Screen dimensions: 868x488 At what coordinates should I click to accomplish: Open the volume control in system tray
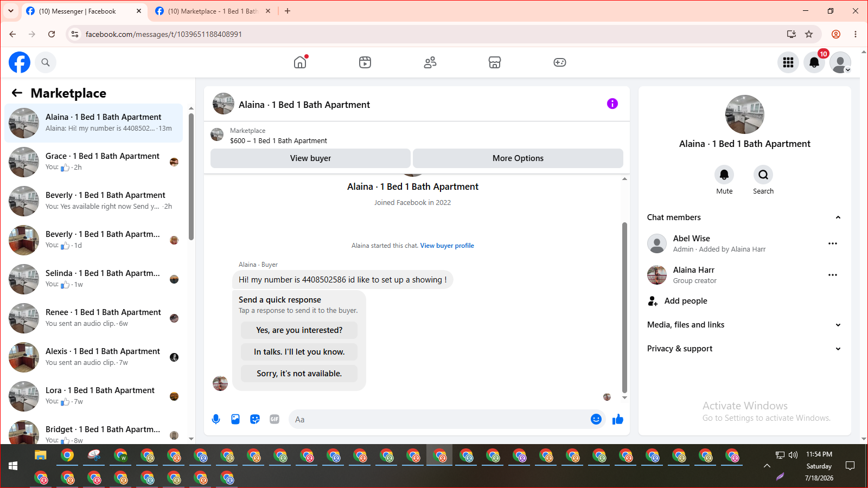(793, 455)
